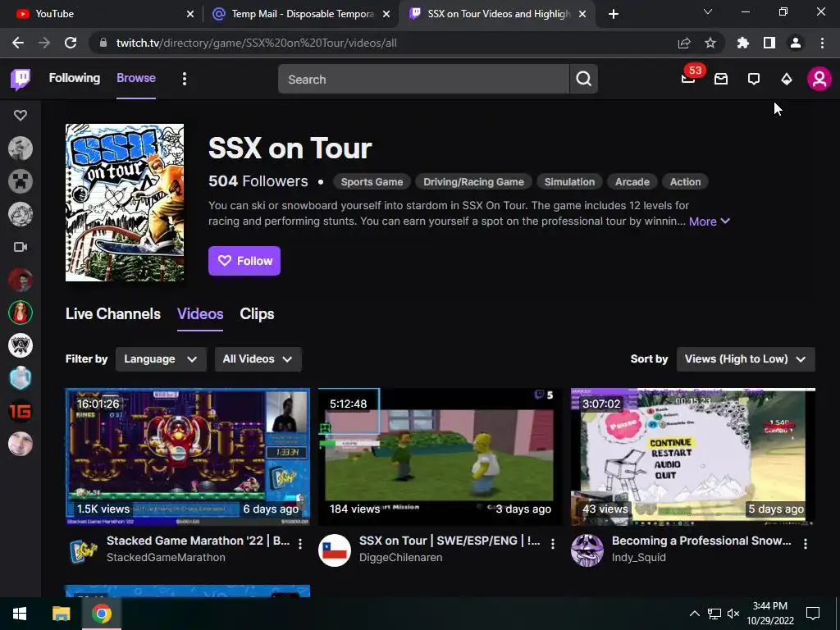The image size is (840, 630).
Task: Click the muted volume tray icon
Action: [733, 614]
